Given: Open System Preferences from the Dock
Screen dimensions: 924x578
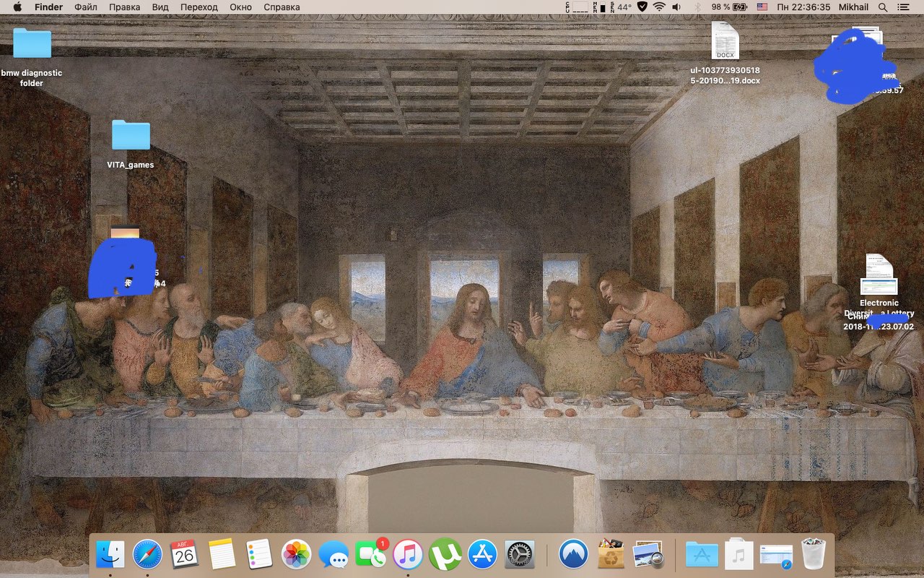Looking at the screenshot, I should coord(519,554).
